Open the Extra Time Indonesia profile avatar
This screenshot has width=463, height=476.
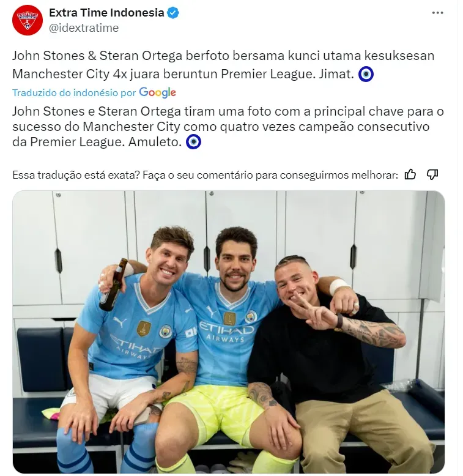click(28, 20)
